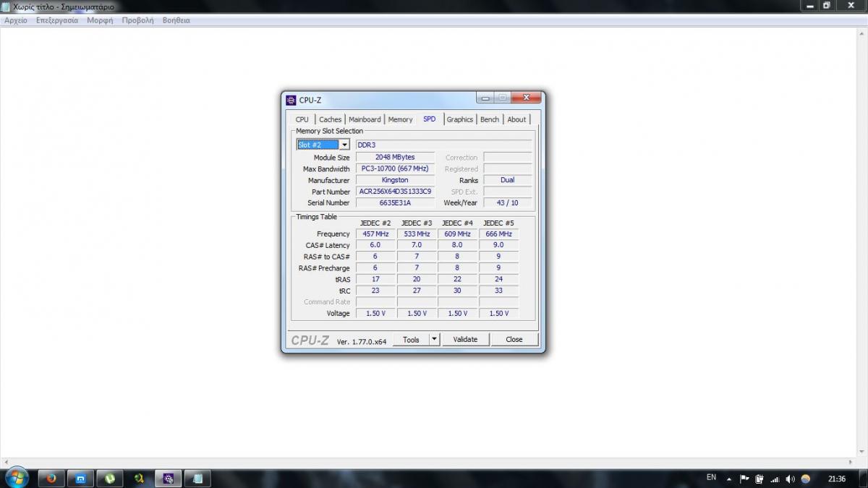Click Notepad's horizontal scrollbar right arrow
Screen dimensions: 868x488
(851, 463)
